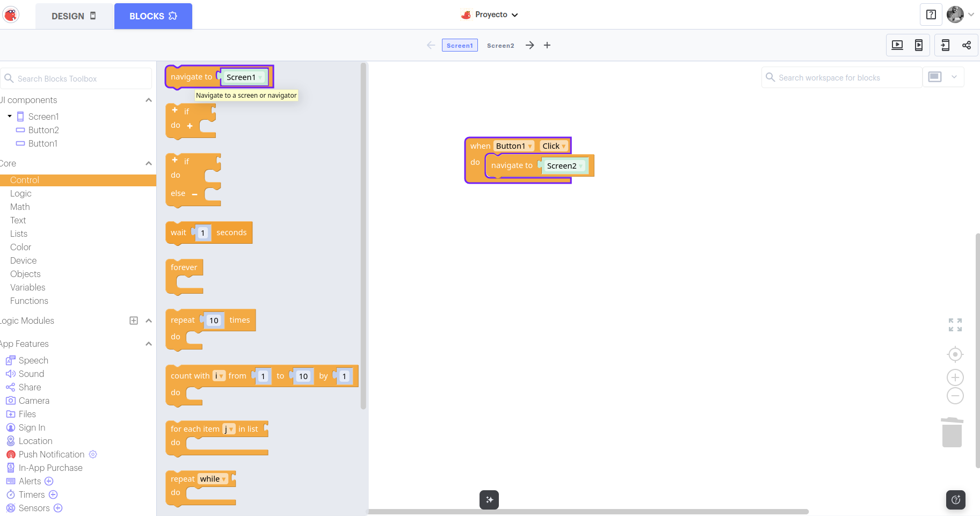This screenshot has height=516, width=980.
Task: Click the trash can icon
Action: pos(952,432)
